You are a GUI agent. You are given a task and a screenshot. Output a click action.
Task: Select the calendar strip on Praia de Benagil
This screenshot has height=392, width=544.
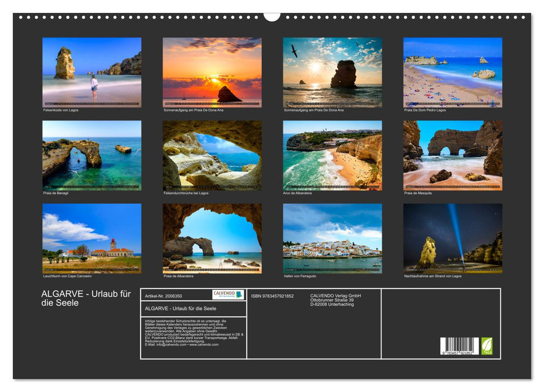pyautogui.click(x=91, y=185)
